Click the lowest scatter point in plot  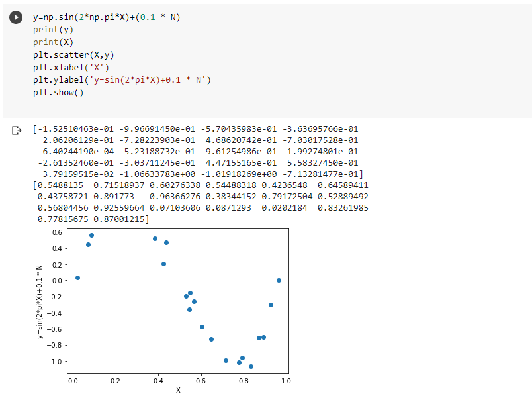(251, 366)
